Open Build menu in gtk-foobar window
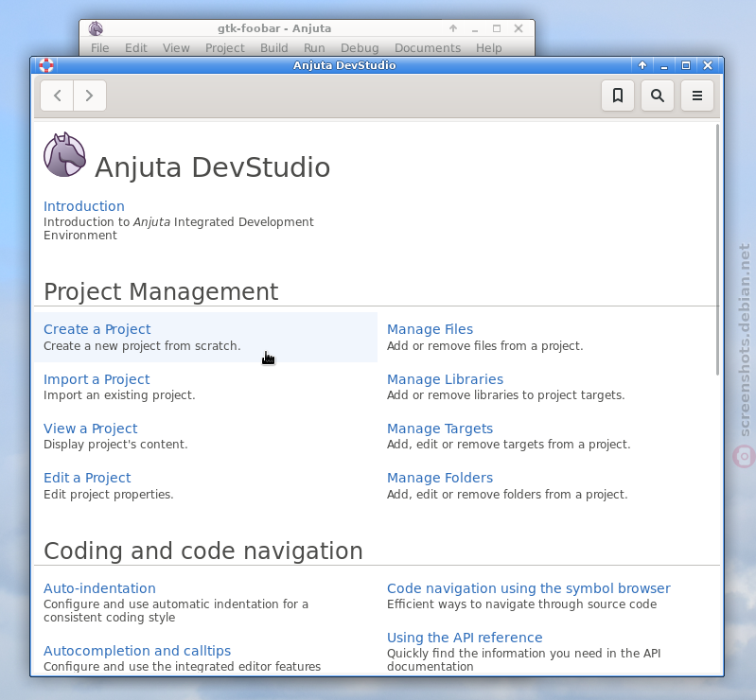This screenshot has width=756, height=700. tap(274, 48)
